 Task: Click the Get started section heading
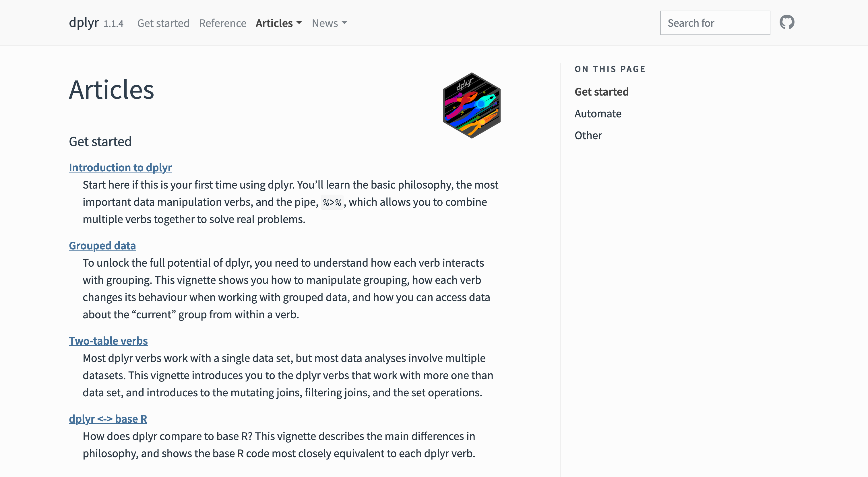point(100,141)
